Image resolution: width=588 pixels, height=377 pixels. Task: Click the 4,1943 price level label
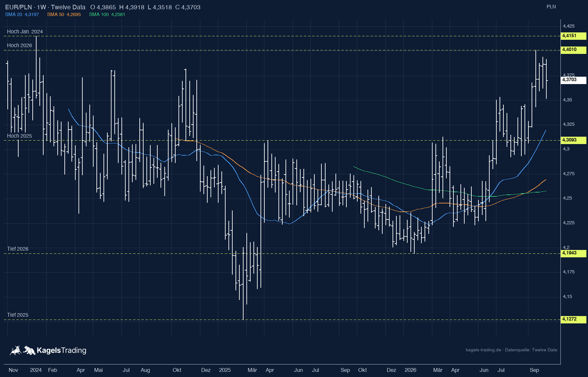click(573, 253)
